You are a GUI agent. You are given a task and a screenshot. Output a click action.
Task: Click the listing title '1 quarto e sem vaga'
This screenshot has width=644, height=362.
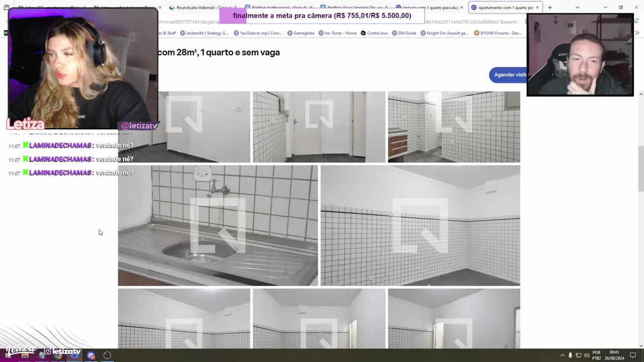click(240, 52)
